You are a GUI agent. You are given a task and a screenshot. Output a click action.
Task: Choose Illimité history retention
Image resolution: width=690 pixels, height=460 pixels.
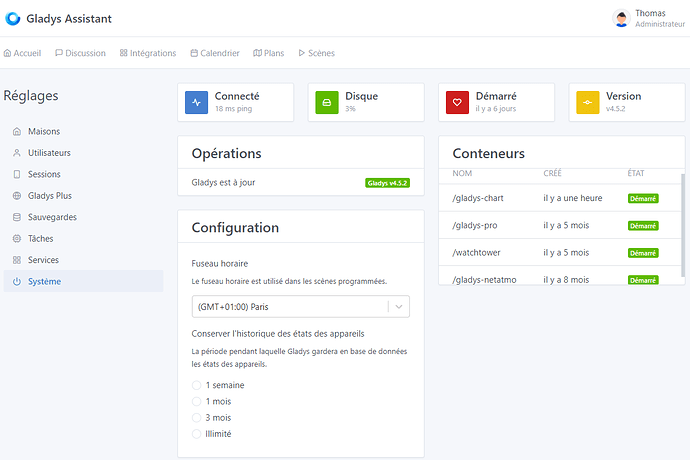pyautogui.click(x=196, y=434)
